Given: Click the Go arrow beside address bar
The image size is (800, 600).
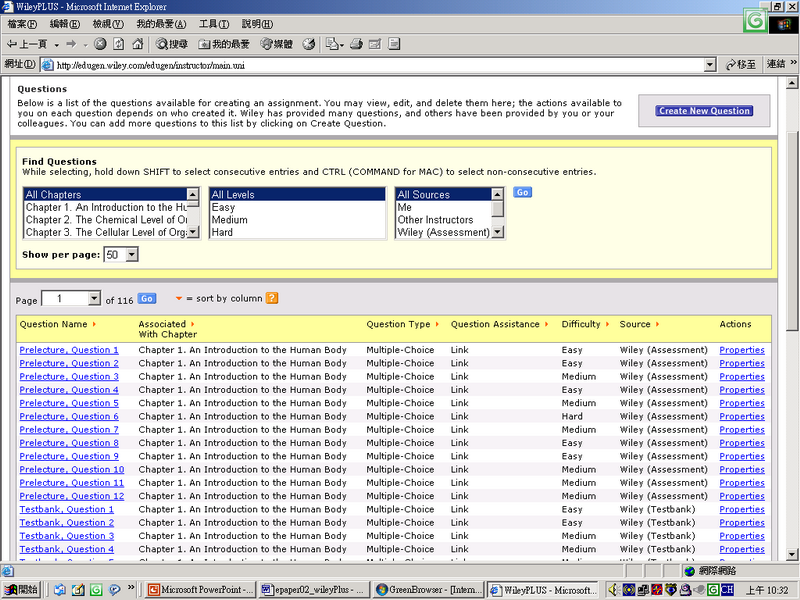Looking at the screenshot, I should [740, 65].
